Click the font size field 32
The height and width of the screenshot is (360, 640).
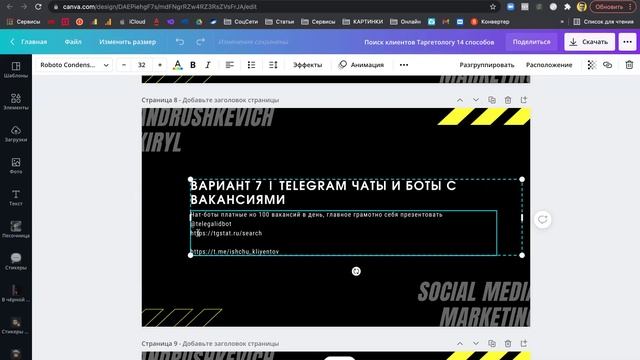pos(142,65)
